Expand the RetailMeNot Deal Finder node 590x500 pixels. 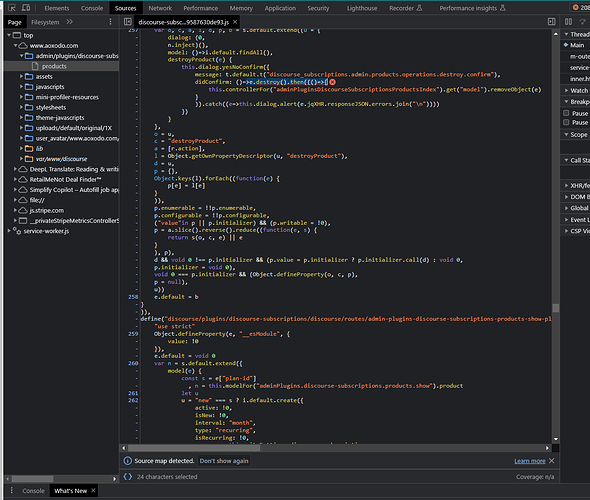[15, 179]
